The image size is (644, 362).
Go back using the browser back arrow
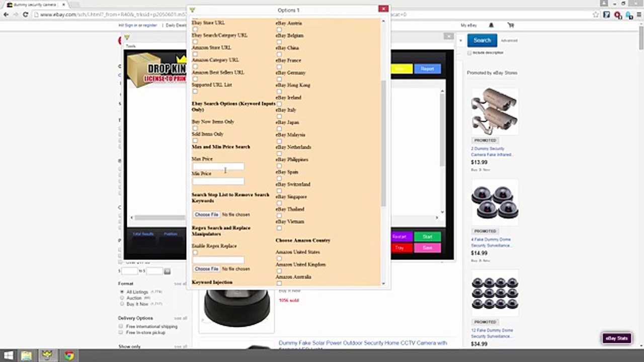(6, 15)
